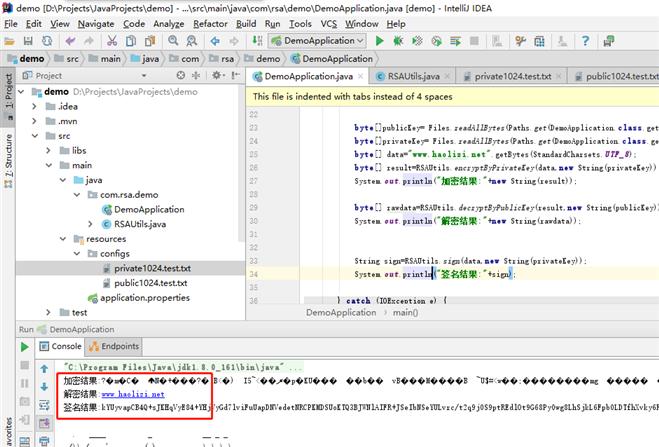Click the Back navigation arrow
Image resolution: width=659 pixels, height=447 pixels.
pos(215,41)
